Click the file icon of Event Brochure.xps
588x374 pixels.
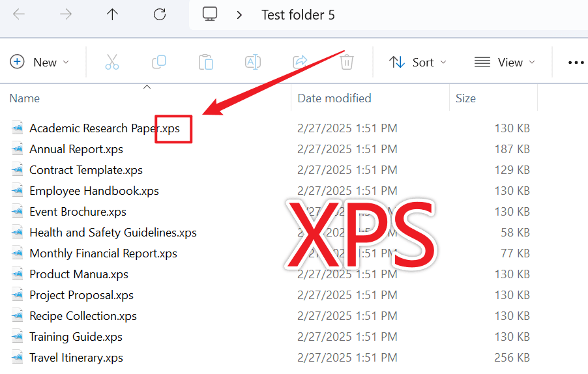17,212
